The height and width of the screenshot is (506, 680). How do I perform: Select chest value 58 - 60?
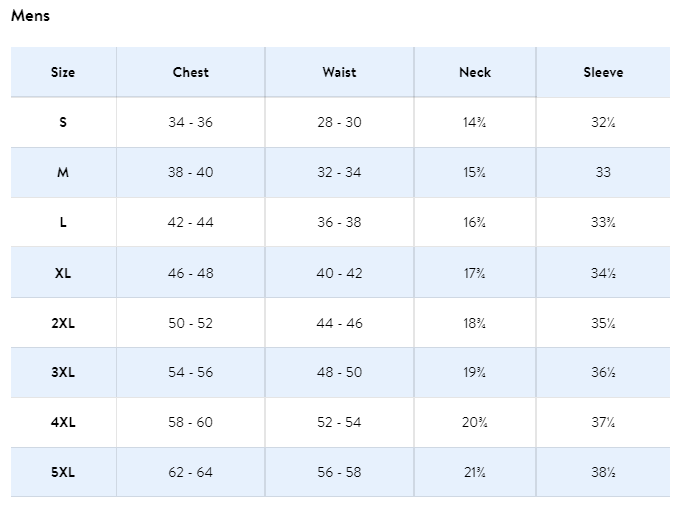(190, 422)
